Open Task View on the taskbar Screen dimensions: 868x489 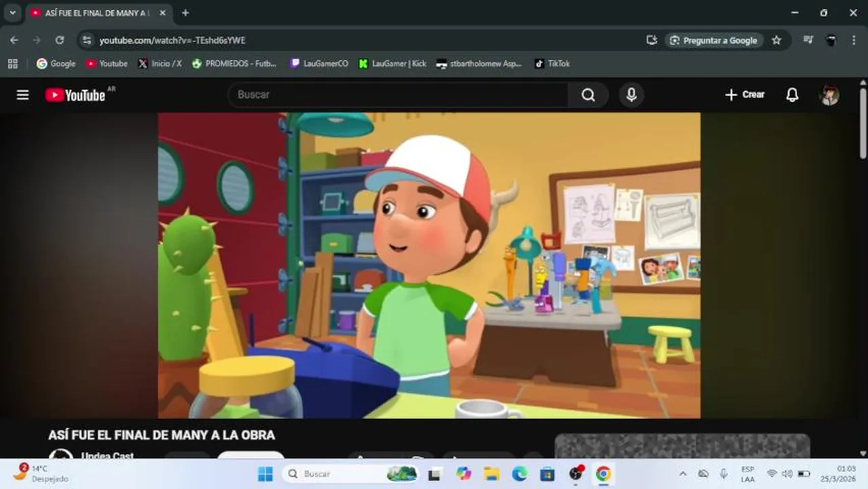coord(434,474)
